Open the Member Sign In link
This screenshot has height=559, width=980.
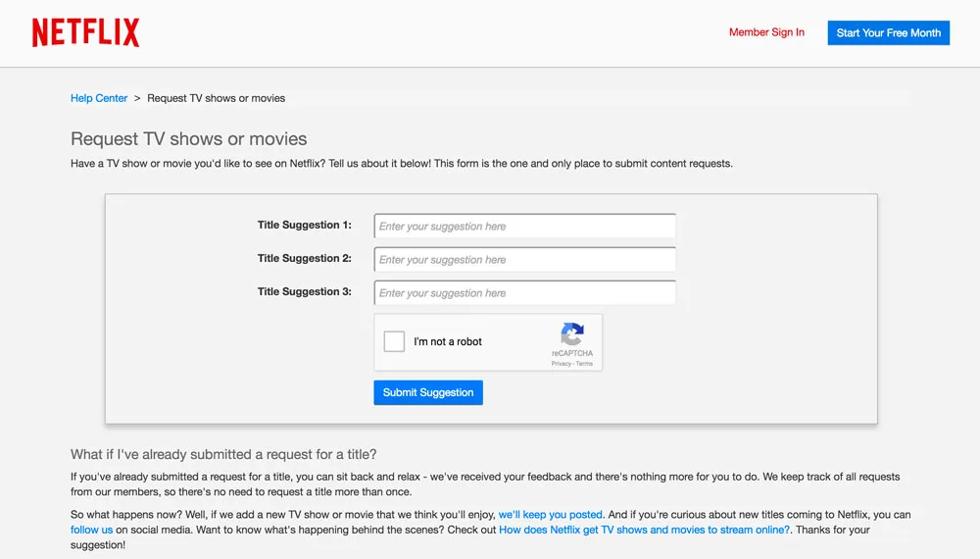point(766,32)
